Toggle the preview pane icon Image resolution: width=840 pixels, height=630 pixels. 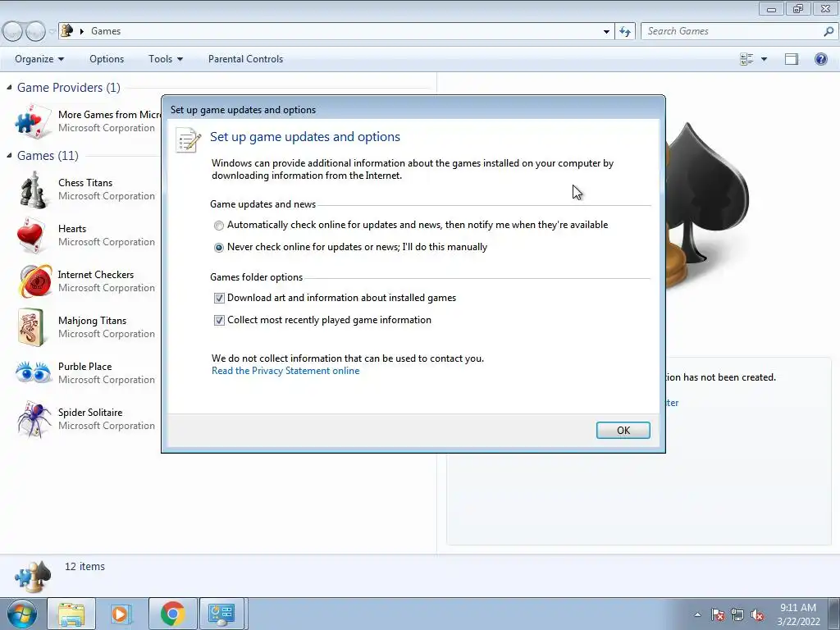point(792,59)
